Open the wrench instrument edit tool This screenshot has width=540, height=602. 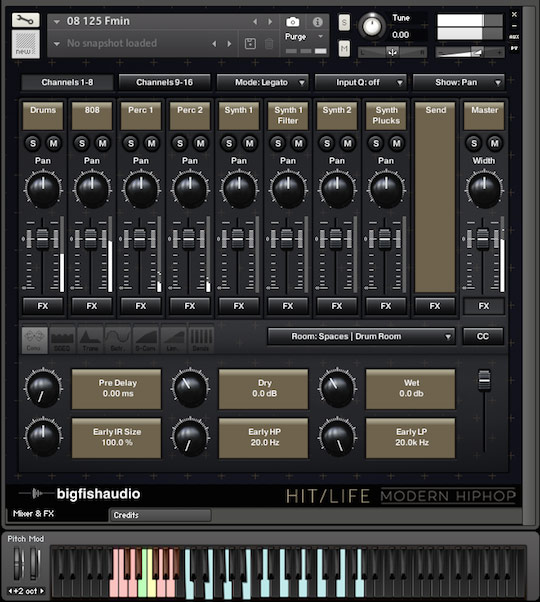[25, 20]
